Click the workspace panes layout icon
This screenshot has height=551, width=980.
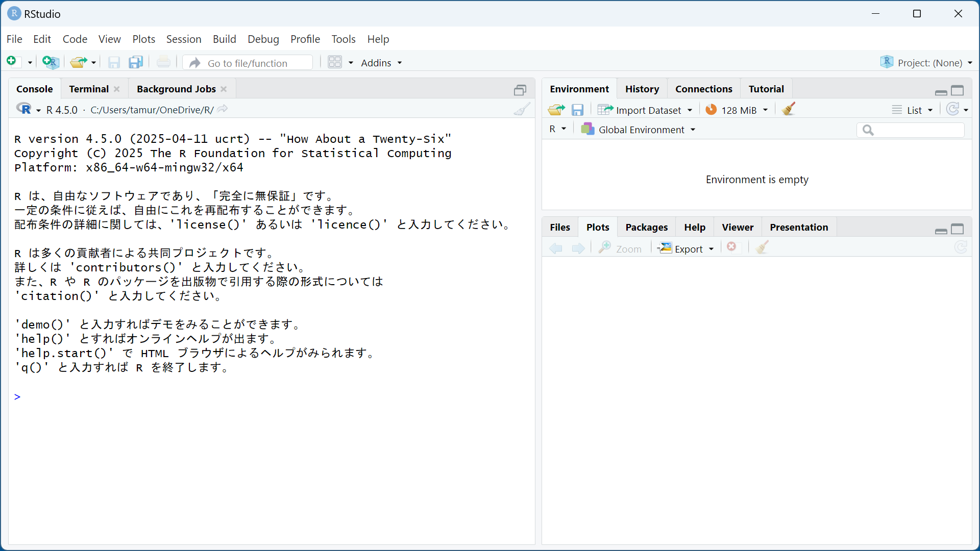(x=335, y=62)
